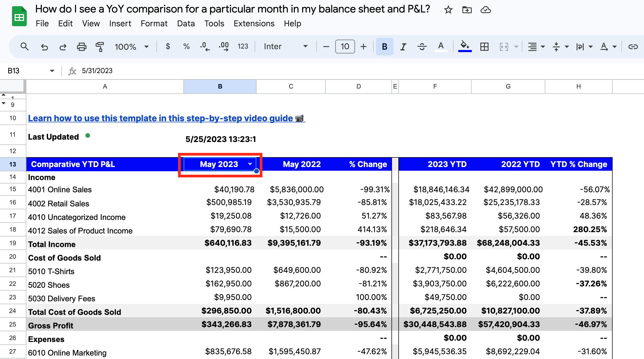The height and width of the screenshot is (359, 644).
Task: Open the fill color bucket
Action: tap(465, 47)
